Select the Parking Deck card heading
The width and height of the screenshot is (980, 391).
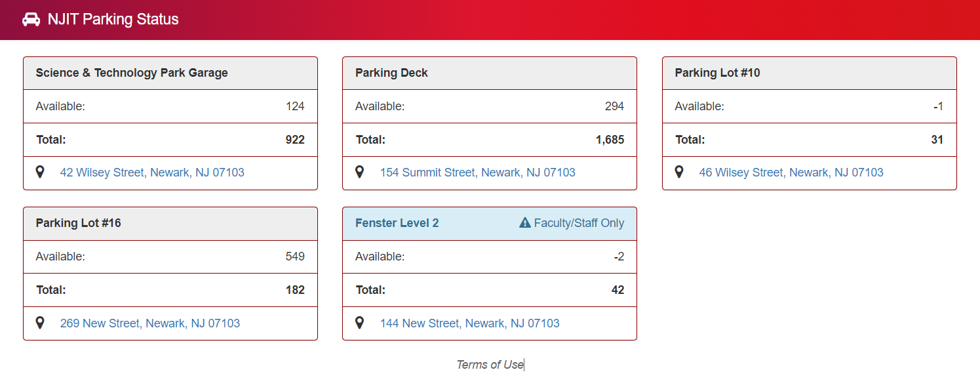391,73
